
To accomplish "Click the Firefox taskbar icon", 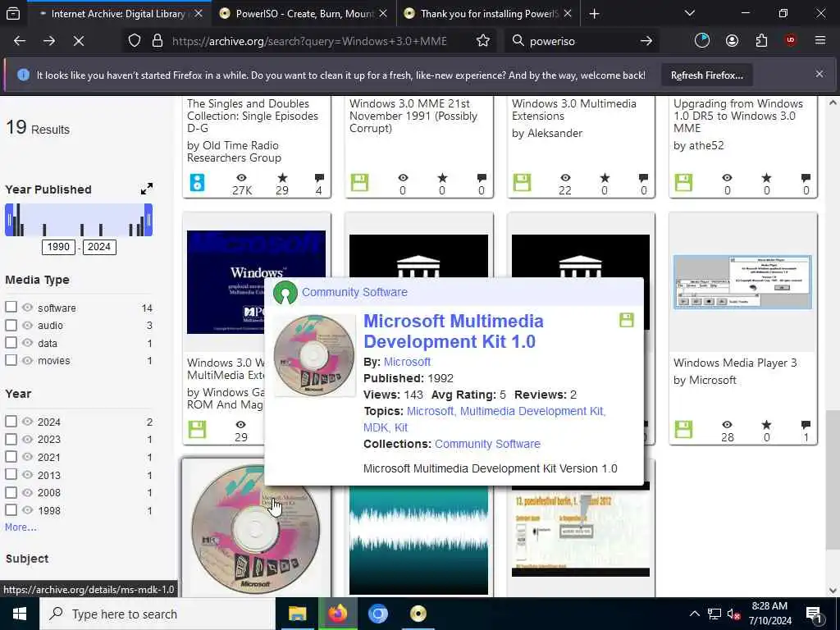I will pyautogui.click(x=337, y=614).
